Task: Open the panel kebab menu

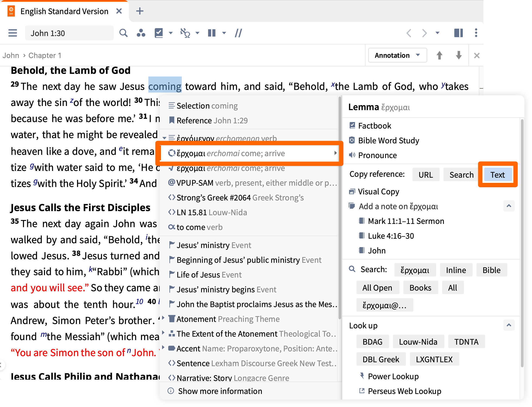Action: pos(476,33)
